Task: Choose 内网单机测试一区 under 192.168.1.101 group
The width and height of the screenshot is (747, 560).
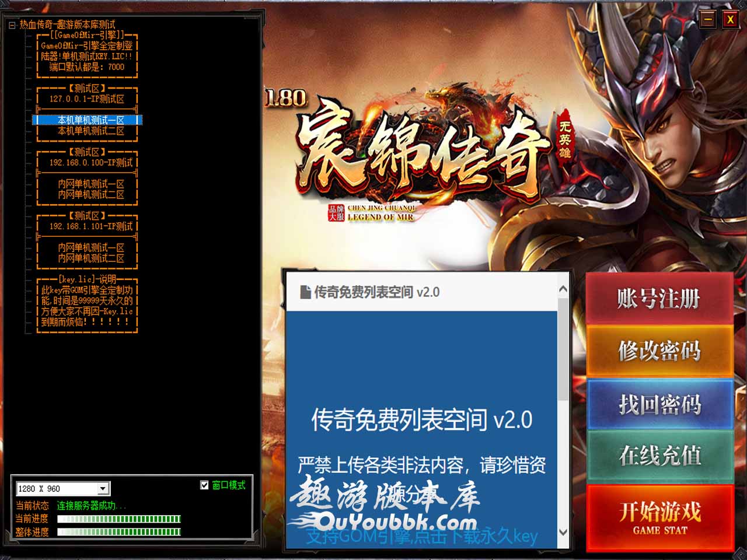Action: (87, 247)
